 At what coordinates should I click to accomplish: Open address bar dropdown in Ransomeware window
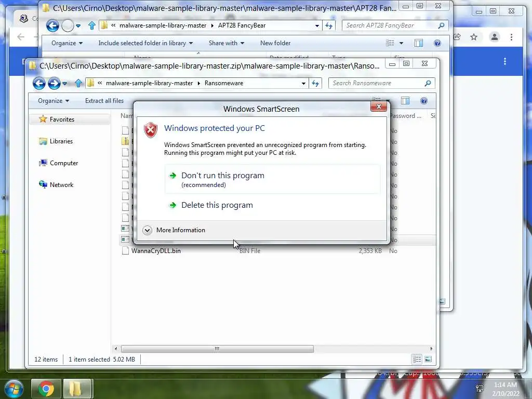[x=303, y=83]
